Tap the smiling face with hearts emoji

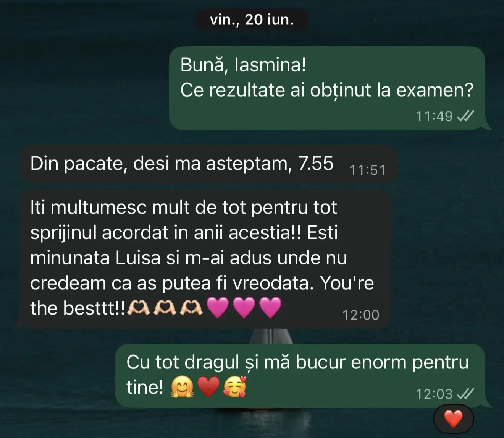point(234,387)
